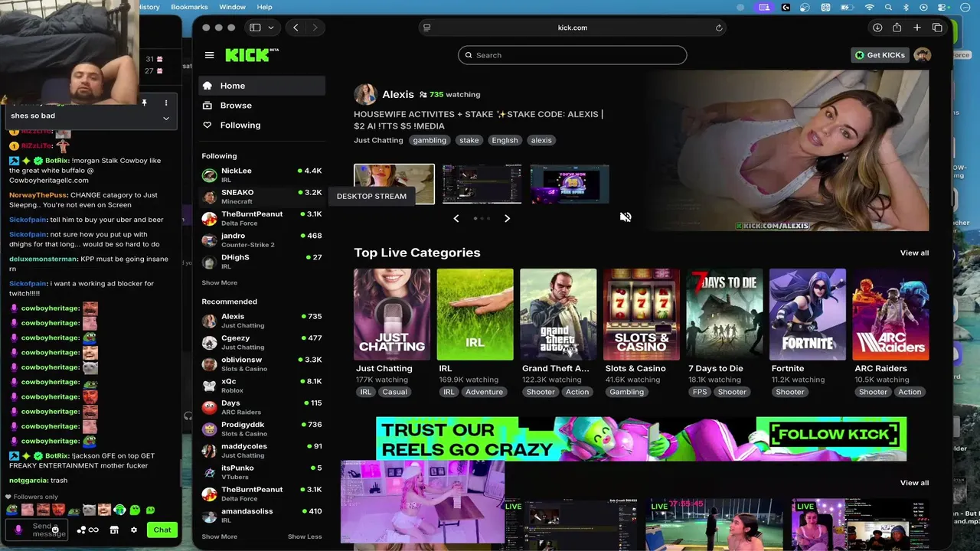The height and width of the screenshot is (551, 980).
Task: Select the third featured stream thumbnail
Action: tap(570, 184)
